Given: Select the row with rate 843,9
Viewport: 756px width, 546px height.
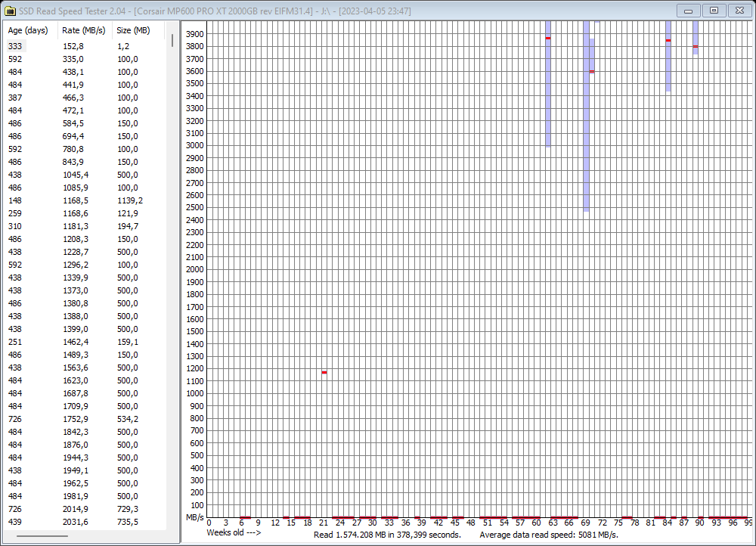Looking at the screenshot, I should [x=85, y=162].
